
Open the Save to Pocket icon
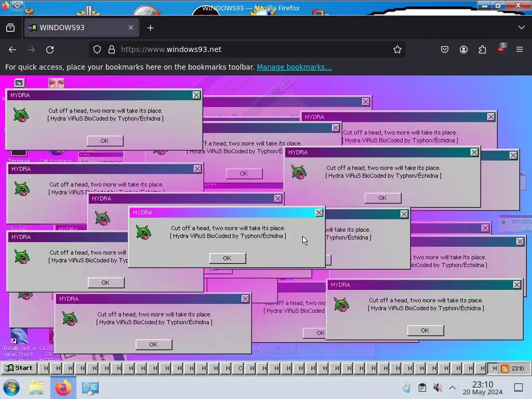click(445, 49)
